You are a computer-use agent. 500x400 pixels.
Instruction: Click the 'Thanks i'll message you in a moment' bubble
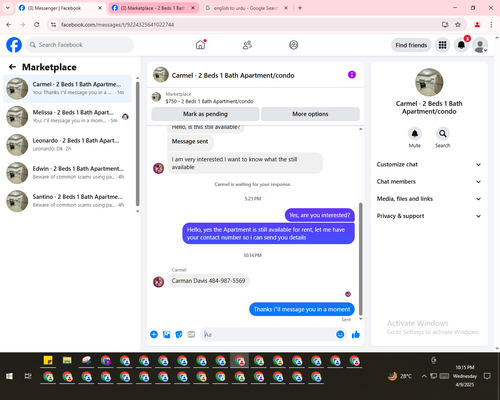(x=302, y=309)
